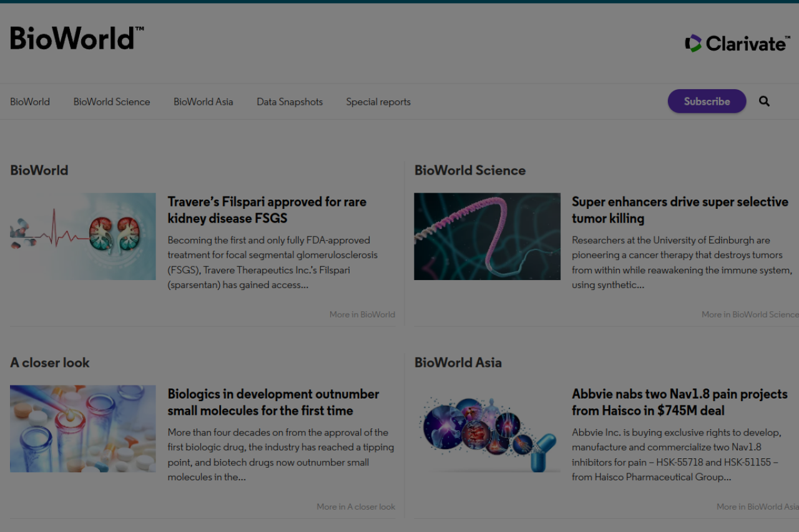
Task: Follow the More in A closer look link
Action: (x=356, y=506)
